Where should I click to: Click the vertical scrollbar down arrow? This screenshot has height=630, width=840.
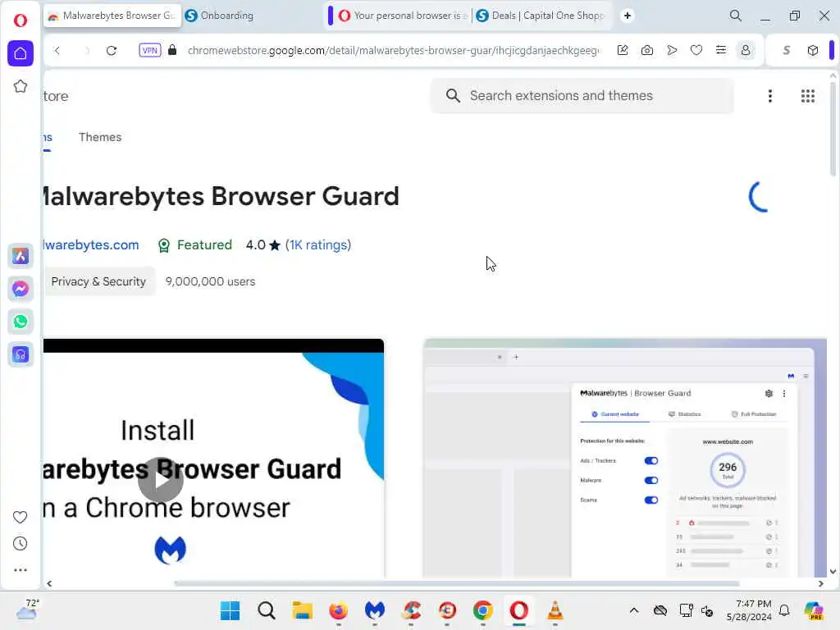[x=833, y=571]
